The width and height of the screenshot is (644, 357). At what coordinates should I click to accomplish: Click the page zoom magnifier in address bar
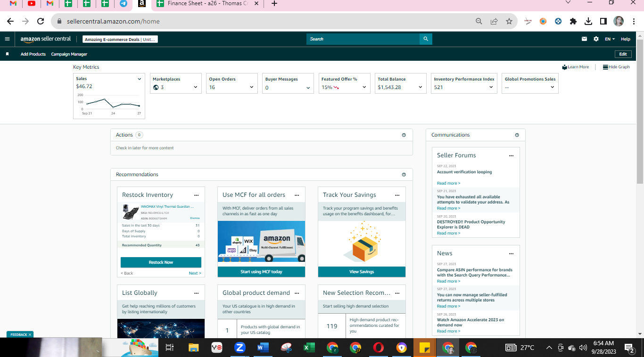coord(479,21)
